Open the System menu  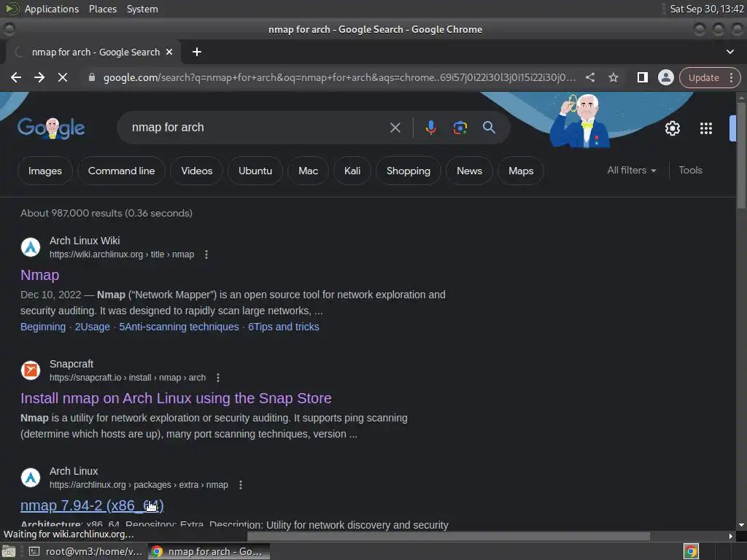142,9
